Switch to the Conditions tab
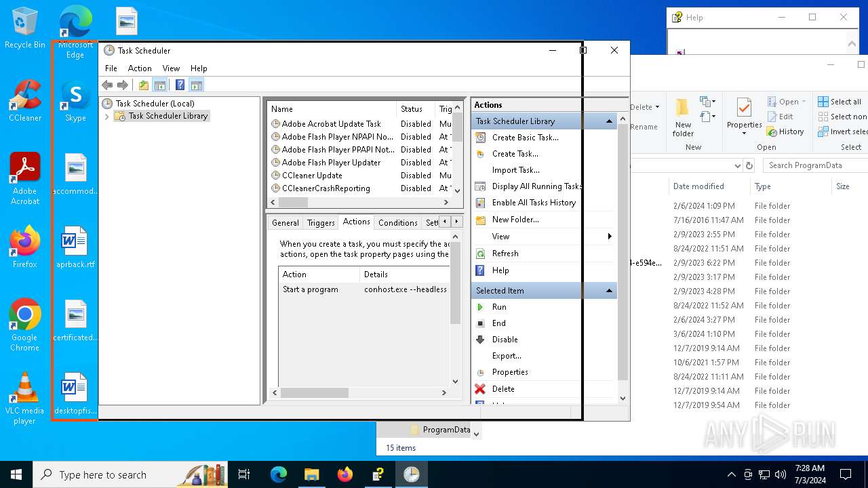 click(x=397, y=222)
